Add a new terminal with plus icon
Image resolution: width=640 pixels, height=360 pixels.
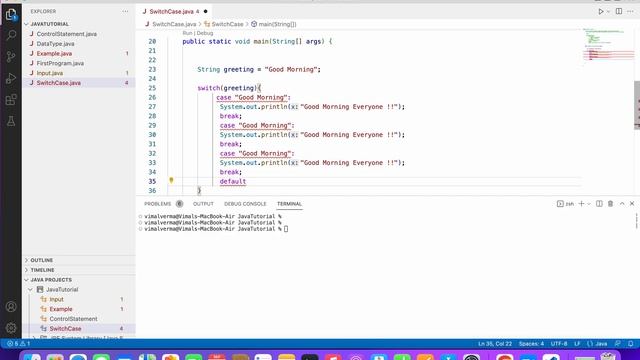(581, 204)
